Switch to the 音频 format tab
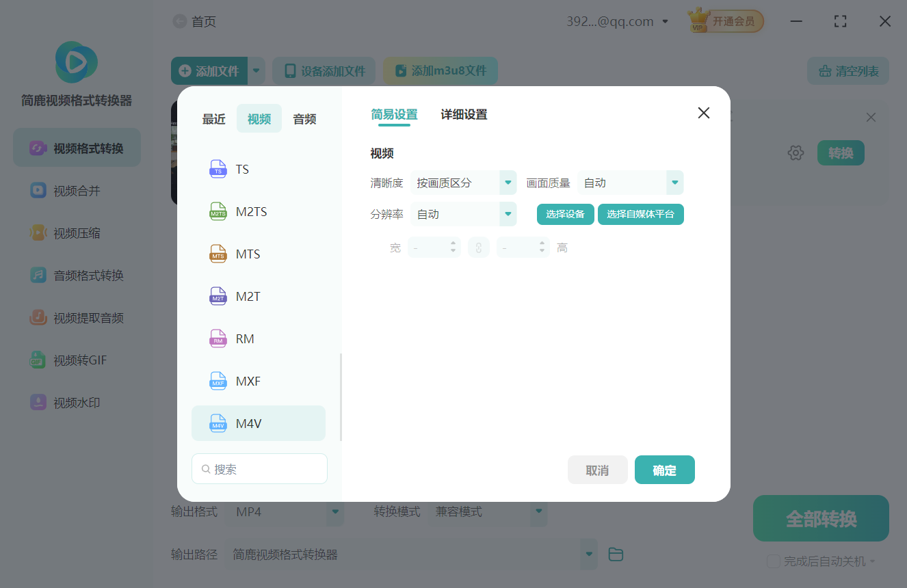Image resolution: width=907 pixels, height=588 pixels. pos(304,118)
